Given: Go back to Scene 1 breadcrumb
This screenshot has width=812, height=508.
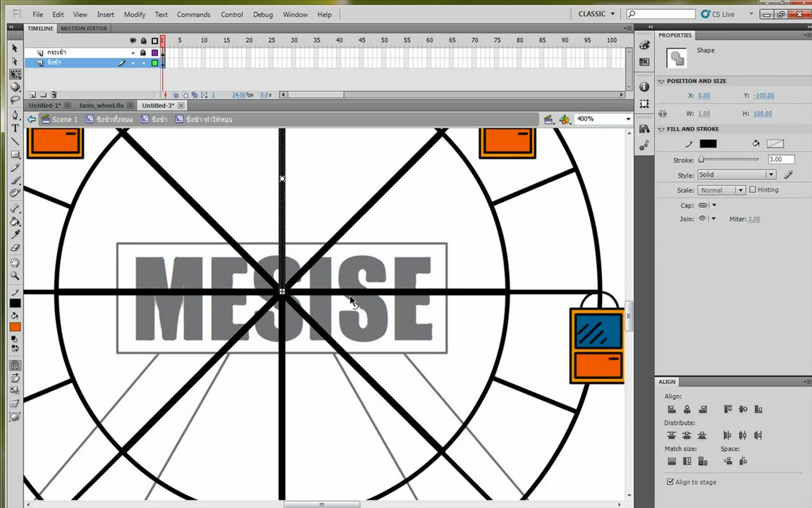Looking at the screenshot, I should pyautogui.click(x=60, y=119).
